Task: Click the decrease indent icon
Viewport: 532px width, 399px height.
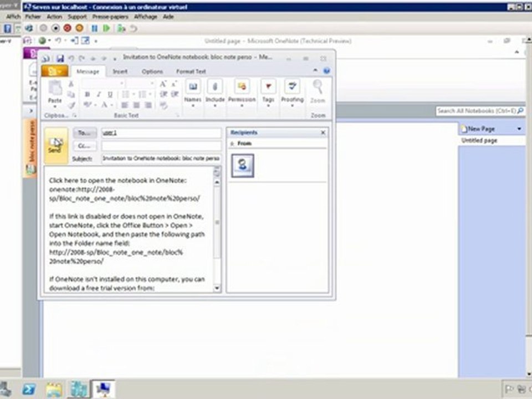Action: 163,94
